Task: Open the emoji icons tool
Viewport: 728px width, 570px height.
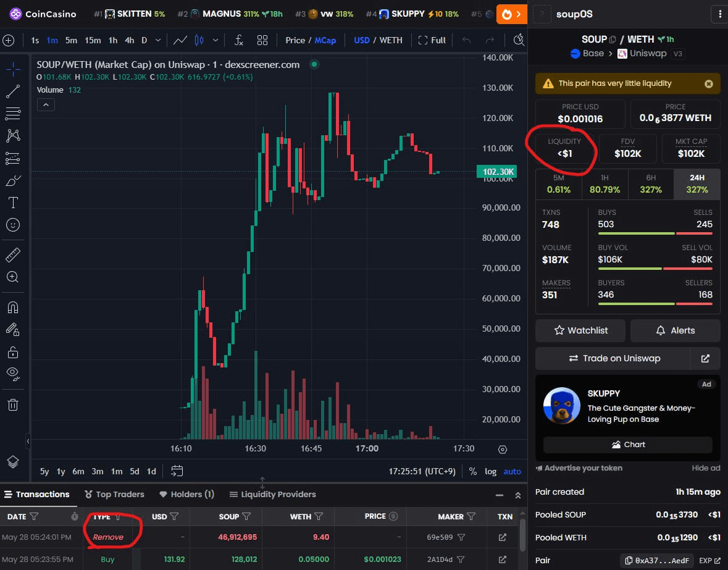Action: click(13, 225)
